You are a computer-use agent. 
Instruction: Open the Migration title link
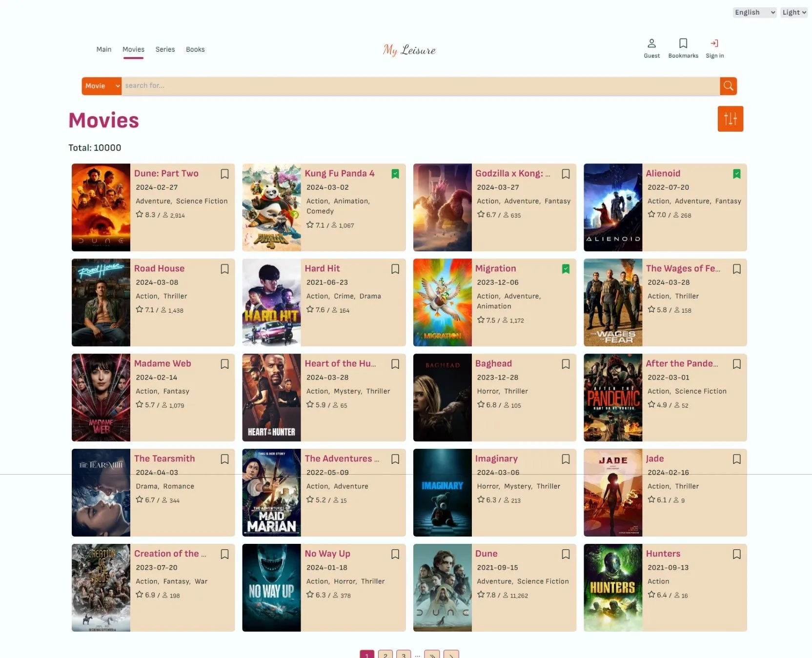pyautogui.click(x=495, y=268)
